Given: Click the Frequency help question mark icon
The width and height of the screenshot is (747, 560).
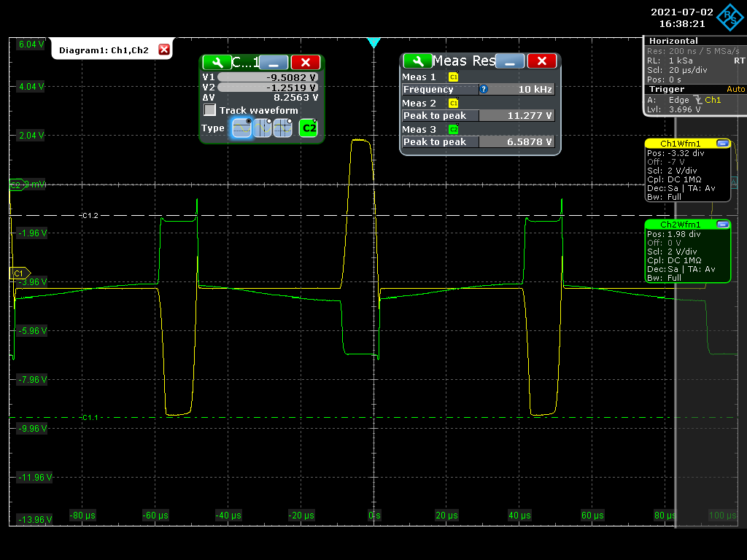Looking at the screenshot, I should [x=484, y=90].
